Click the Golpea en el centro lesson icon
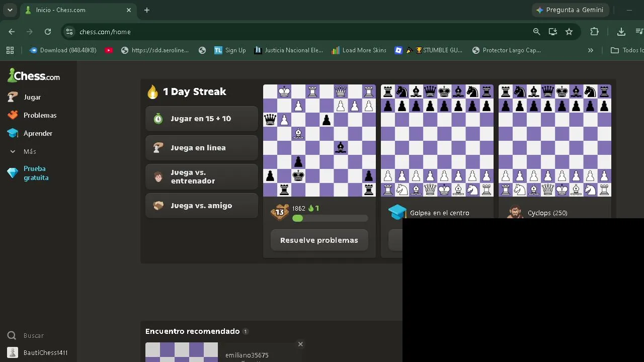The height and width of the screenshot is (362, 644). coord(397,212)
